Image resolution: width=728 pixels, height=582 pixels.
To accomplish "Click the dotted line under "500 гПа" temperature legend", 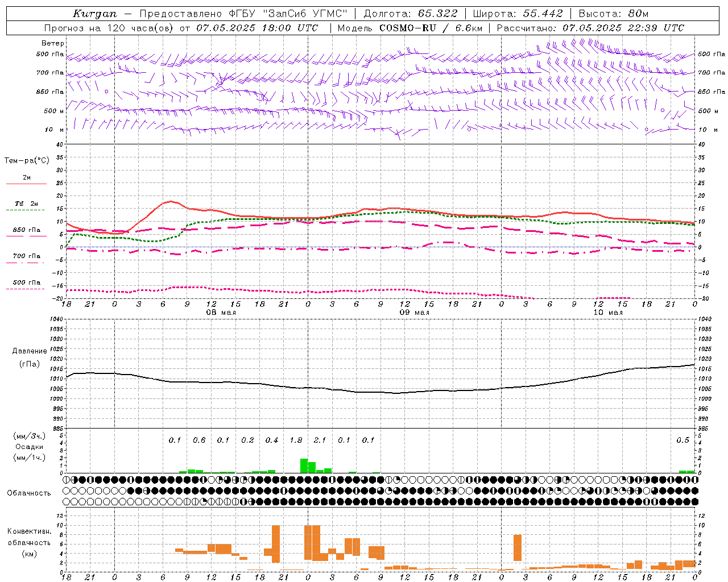I will (26, 289).
